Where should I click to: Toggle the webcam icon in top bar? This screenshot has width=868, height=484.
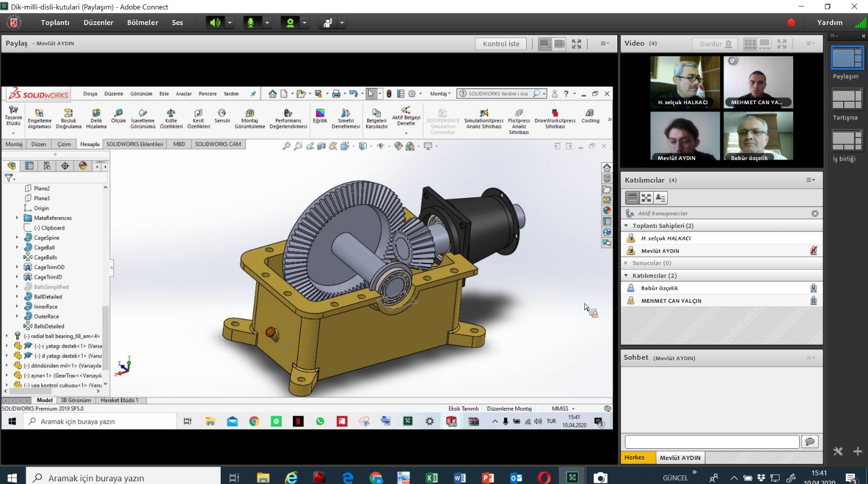click(x=290, y=23)
